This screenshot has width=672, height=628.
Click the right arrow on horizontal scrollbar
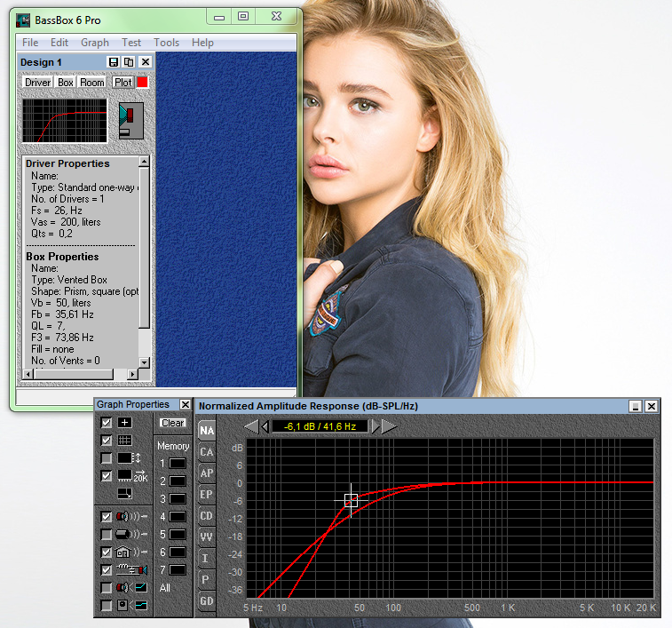132,374
